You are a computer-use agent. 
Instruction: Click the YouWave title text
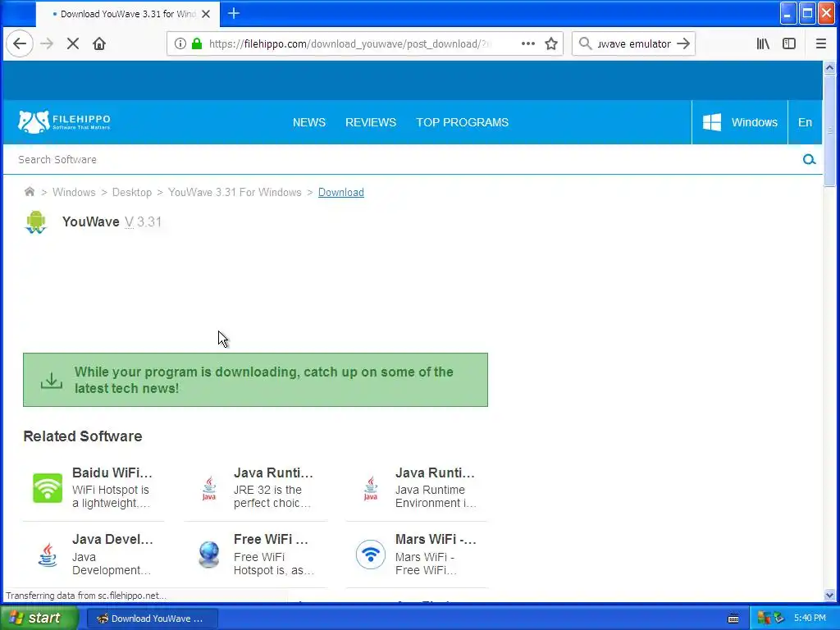pyautogui.click(x=90, y=221)
